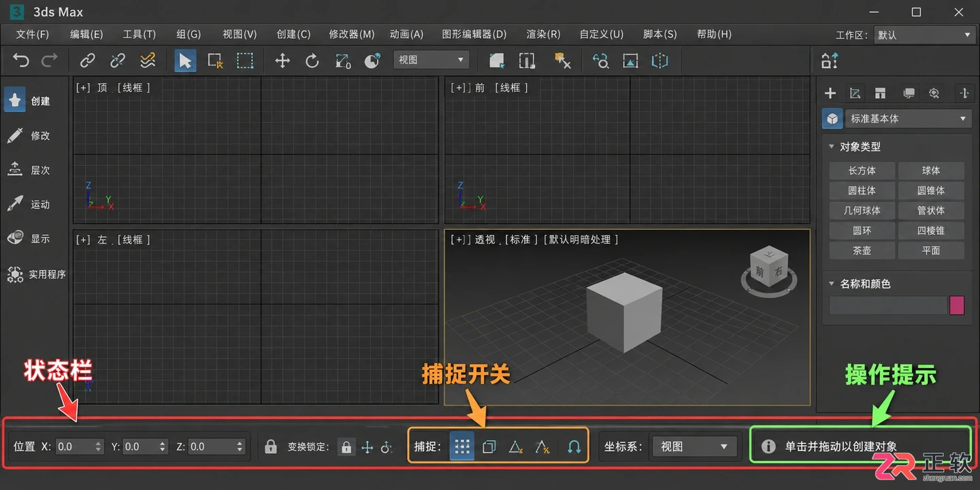Toggle the magnet snap icon
This screenshot has height=490, width=980.
click(574, 446)
